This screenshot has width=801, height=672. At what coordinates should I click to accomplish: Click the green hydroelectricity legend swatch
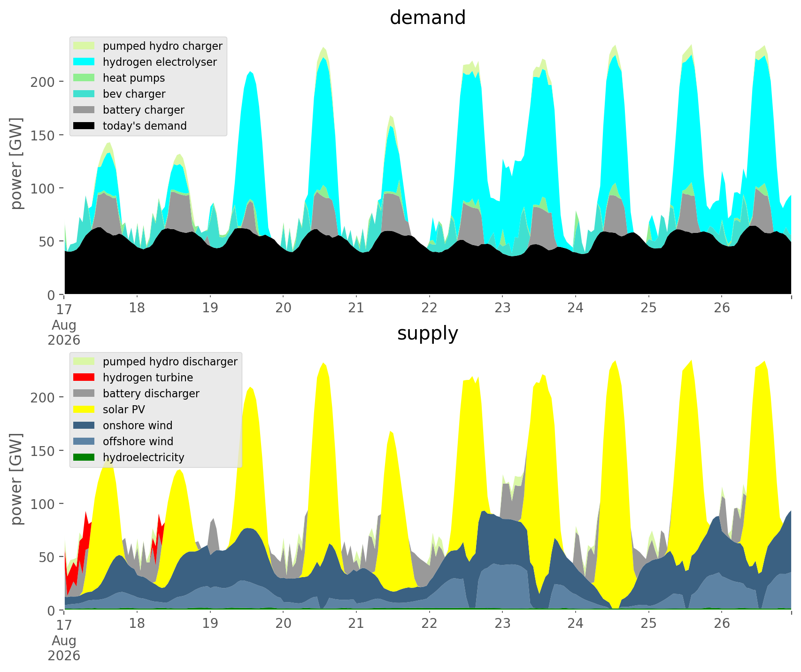coord(85,457)
